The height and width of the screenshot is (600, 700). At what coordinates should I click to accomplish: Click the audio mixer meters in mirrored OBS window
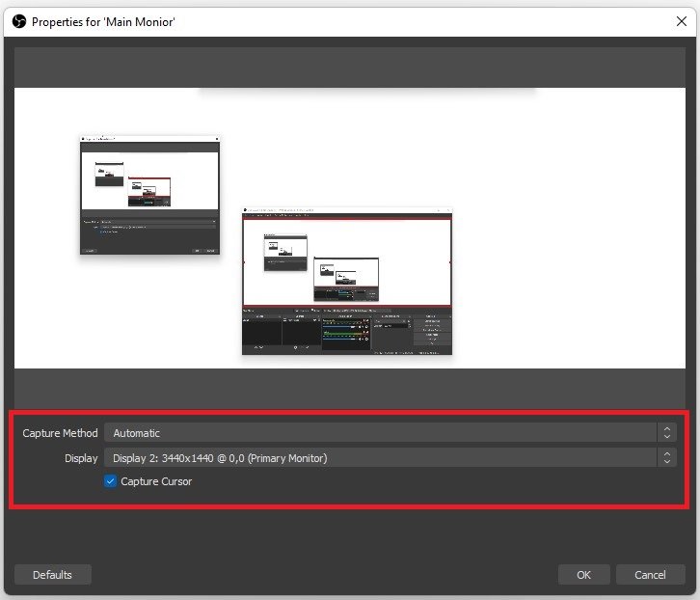pos(347,332)
